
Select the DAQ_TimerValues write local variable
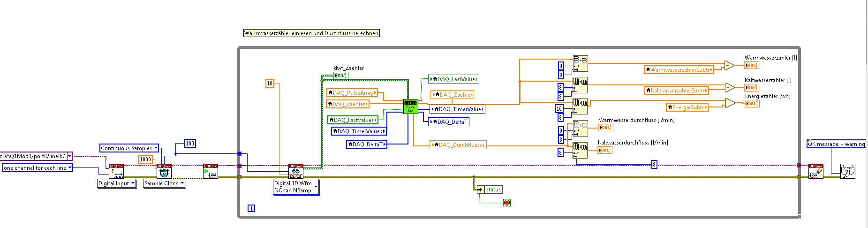pos(457,109)
